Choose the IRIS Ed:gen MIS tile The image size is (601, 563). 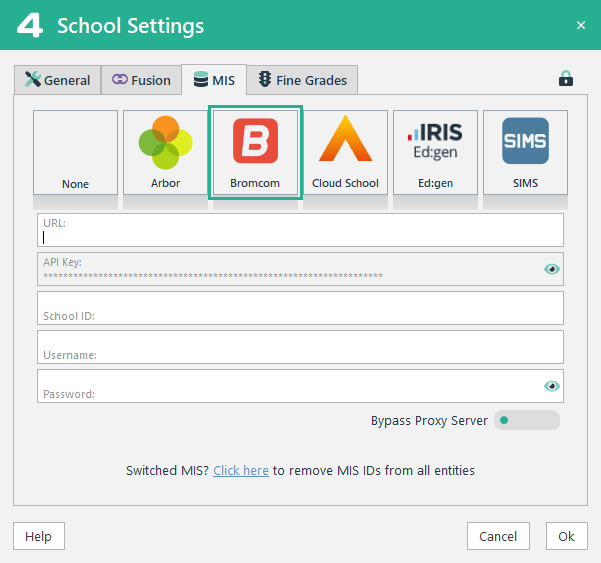[435, 153]
